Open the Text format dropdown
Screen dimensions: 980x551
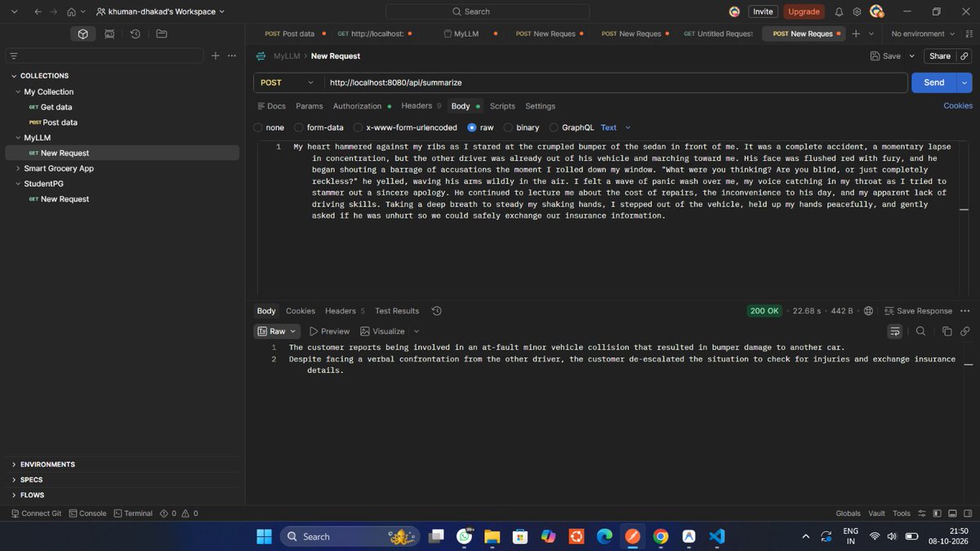[616, 128]
